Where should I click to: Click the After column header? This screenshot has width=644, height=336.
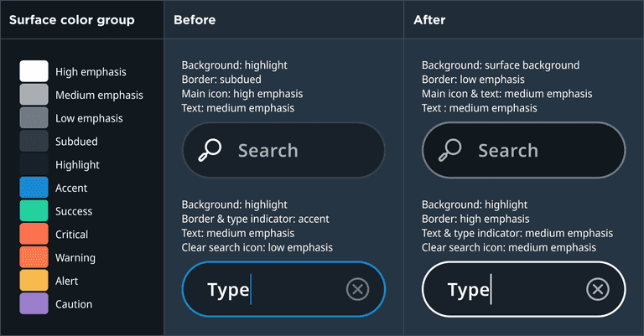429,19
